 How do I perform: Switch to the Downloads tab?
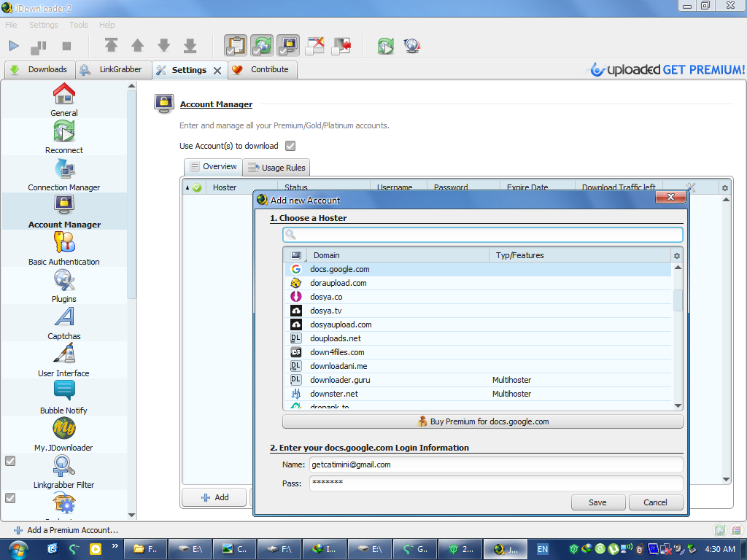(39, 69)
